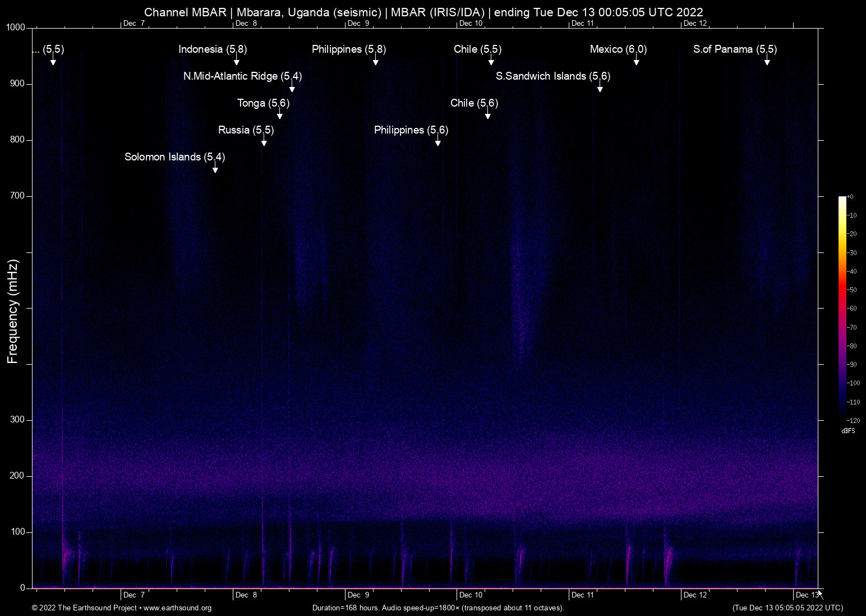
Task: Click the arrow below S.of Panama (5.5)
Action: [767, 61]
